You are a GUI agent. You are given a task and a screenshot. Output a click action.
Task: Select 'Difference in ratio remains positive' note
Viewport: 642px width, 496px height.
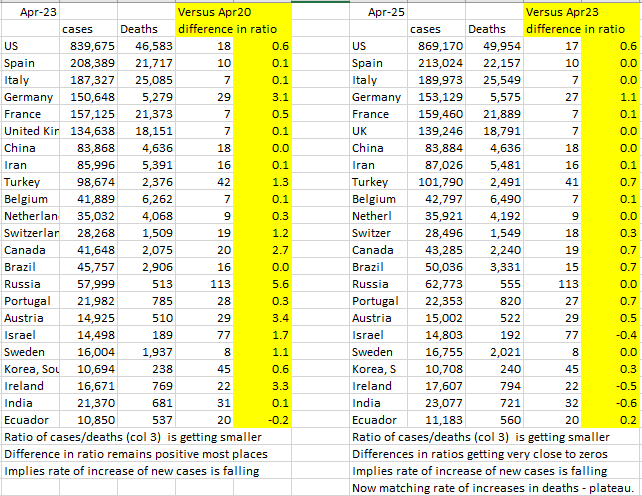tap(136, 454)
